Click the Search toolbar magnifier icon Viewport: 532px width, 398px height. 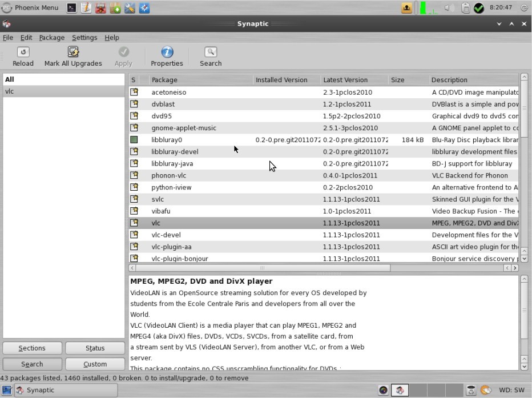(x=211, y=52)
